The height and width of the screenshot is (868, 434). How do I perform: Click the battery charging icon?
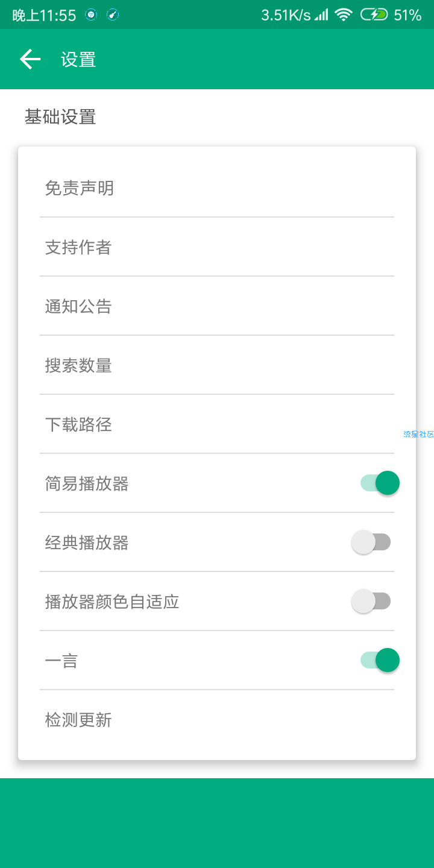(374, 15)
